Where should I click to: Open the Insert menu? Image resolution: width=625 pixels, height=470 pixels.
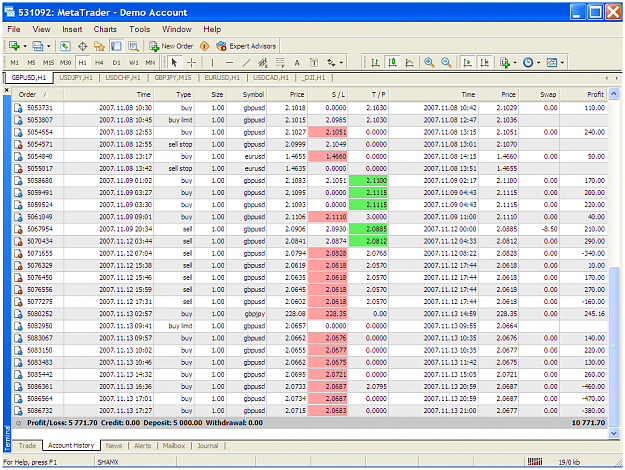72,29
